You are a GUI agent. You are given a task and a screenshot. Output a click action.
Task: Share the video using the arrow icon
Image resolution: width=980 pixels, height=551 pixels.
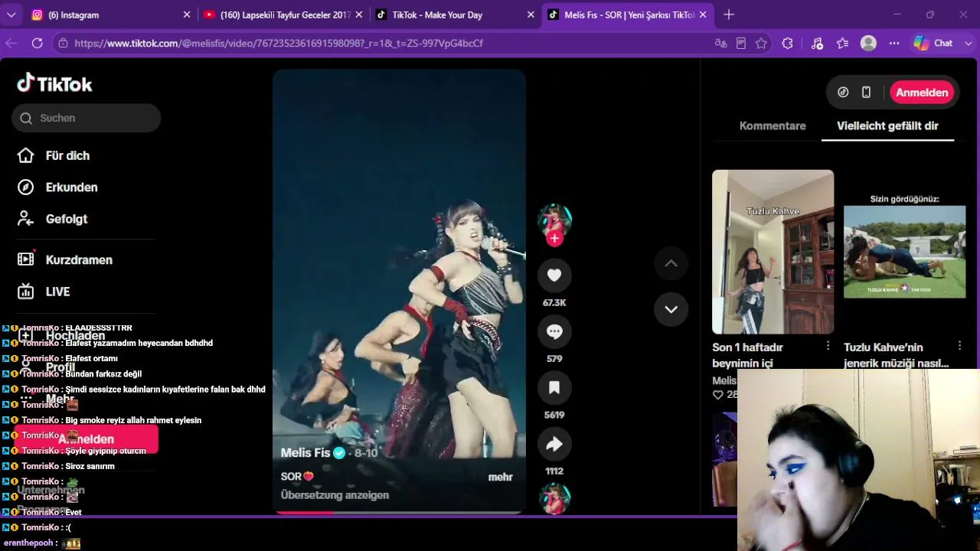coord(554,444)
